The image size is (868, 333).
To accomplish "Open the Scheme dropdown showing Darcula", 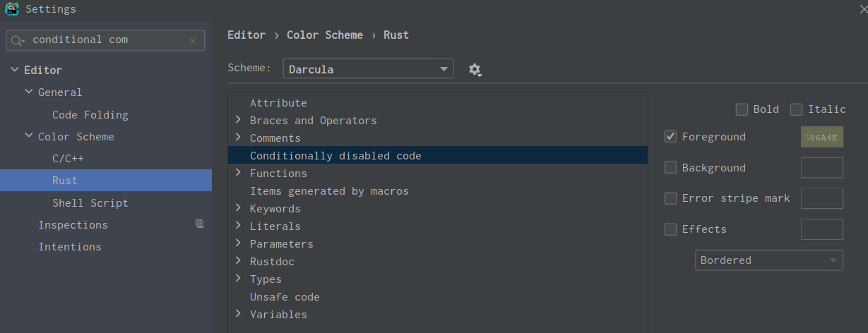I will click(368, 69).
